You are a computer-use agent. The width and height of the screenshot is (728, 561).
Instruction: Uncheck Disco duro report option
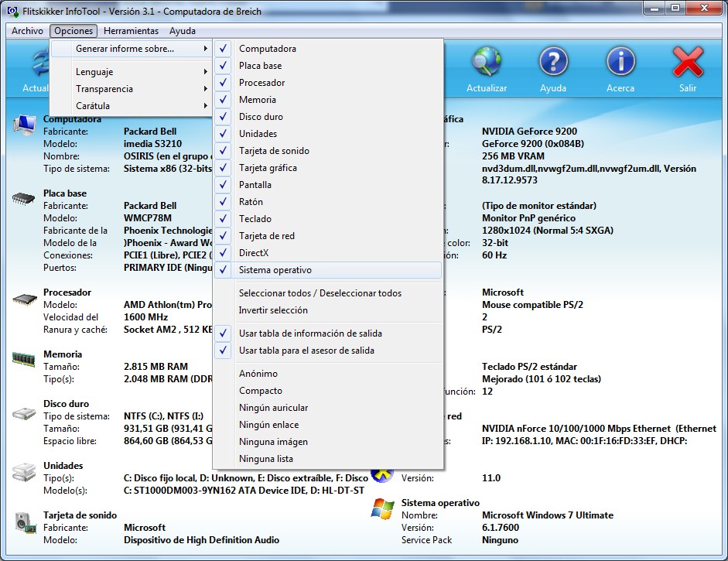point(328,117)
